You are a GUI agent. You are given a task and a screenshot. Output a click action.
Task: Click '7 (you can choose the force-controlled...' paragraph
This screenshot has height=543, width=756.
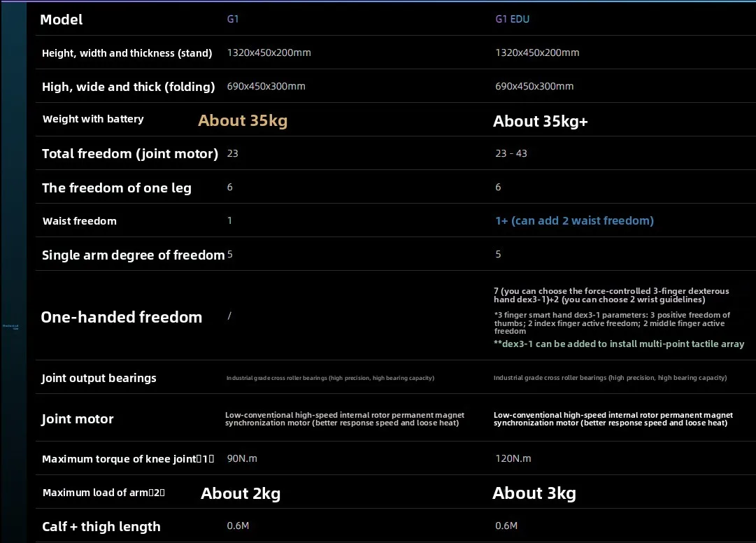coord(611,295)
